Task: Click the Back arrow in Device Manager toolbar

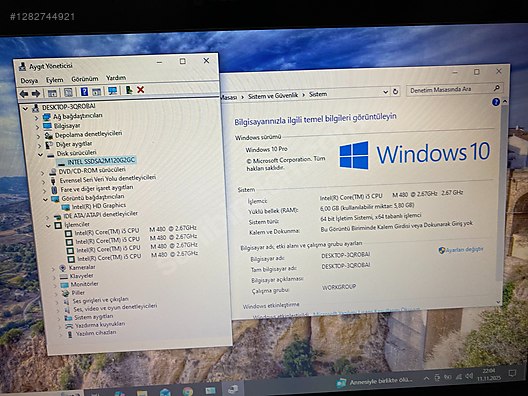Action: [x=24, y=94]
